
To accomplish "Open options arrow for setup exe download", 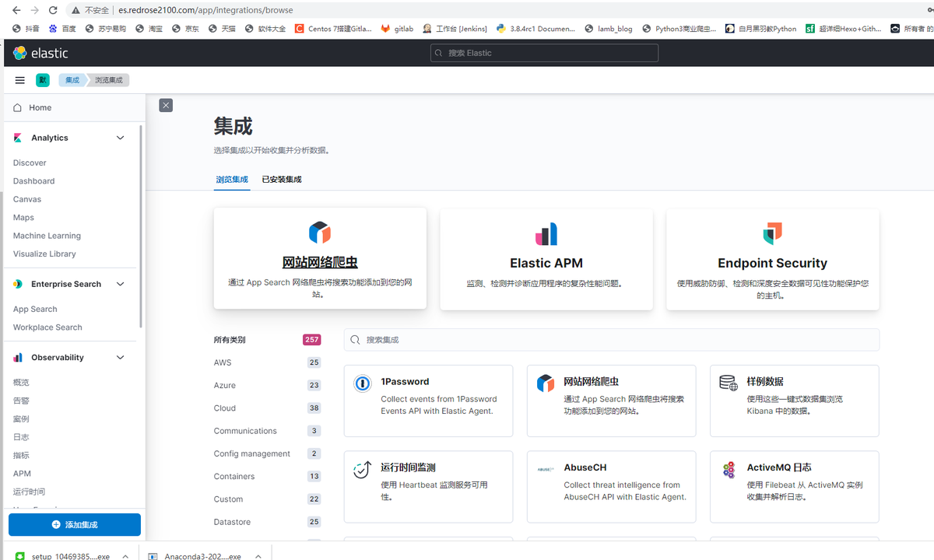I will pos(125,556).
